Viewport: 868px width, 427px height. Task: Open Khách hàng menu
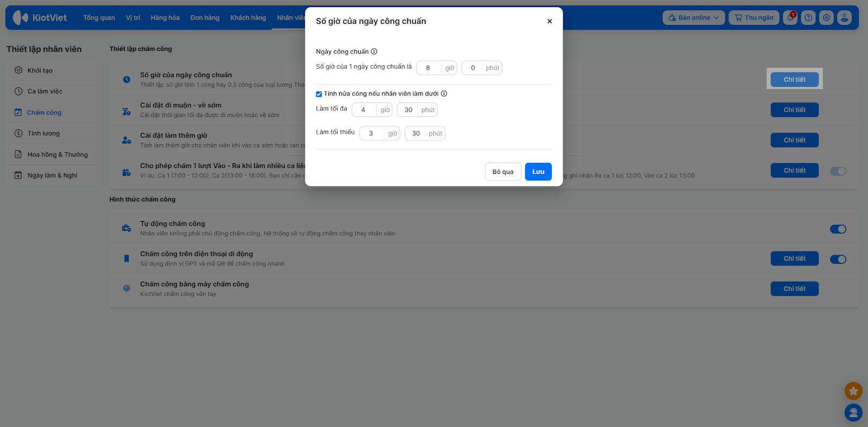tap(248, 18)
